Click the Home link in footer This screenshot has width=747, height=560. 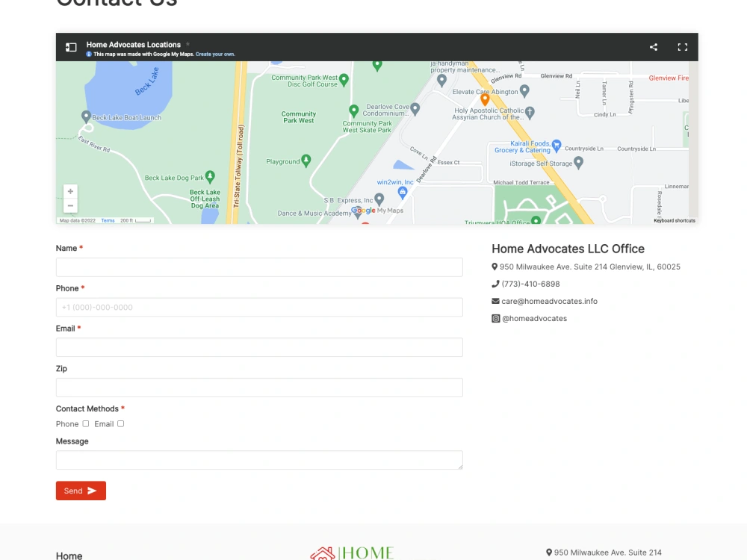click(69, 556)
